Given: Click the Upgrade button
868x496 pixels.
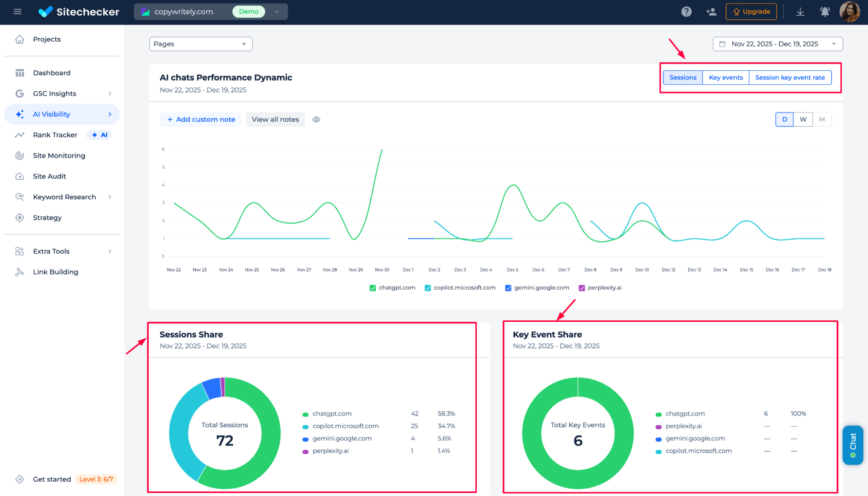Looking at the screenshot, I should tap(751, 12).
